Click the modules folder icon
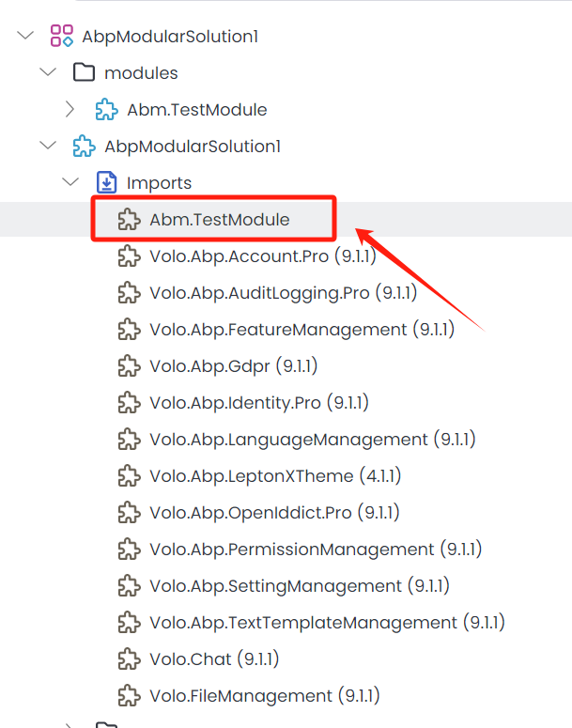This screenshot has width=572, height=728. (85, 73)
